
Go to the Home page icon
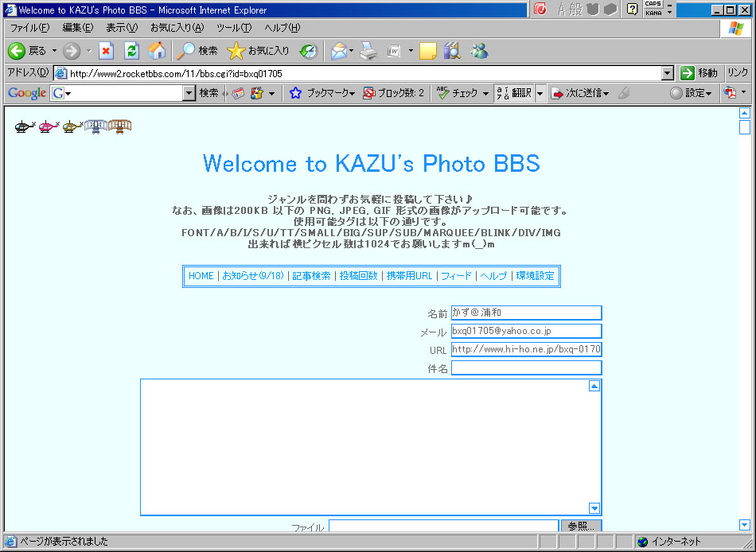click(x=158, y=51)
